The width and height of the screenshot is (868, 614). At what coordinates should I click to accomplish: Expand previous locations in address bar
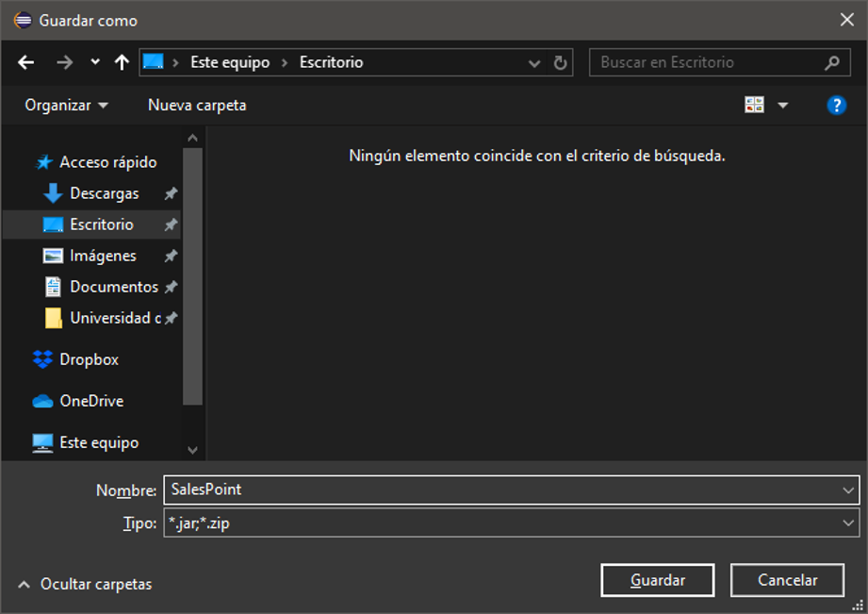(534, 63)
